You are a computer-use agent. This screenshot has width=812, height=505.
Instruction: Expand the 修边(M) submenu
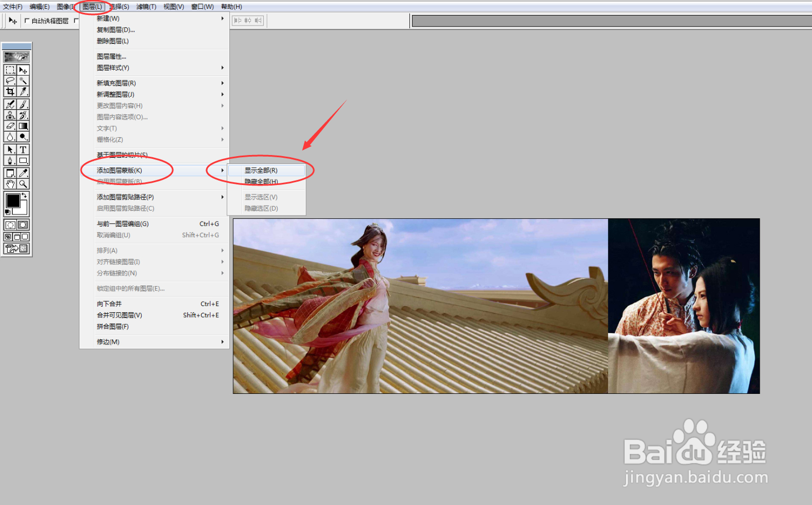click(x=154, y=342)
